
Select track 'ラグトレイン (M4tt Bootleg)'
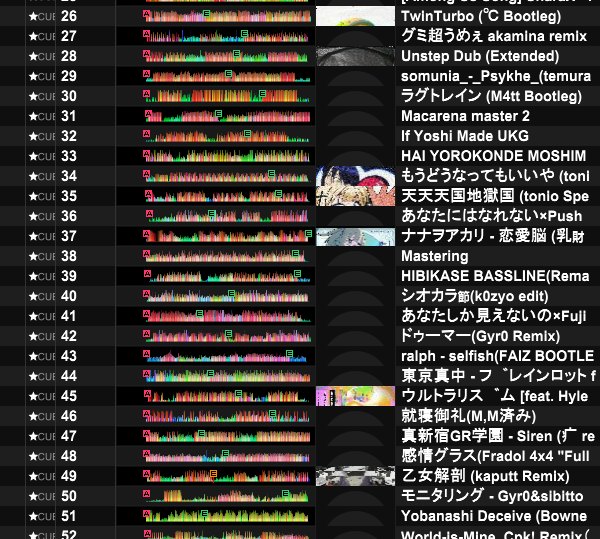[491, 96]
